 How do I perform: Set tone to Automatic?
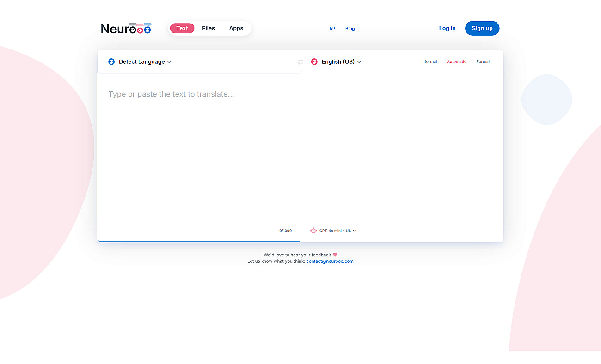457,61
